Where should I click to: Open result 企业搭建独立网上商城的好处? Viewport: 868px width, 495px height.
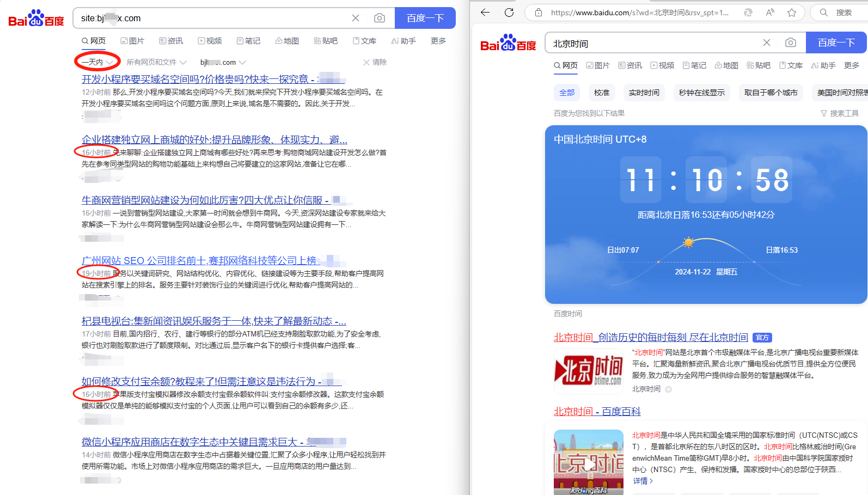(x=215, y=139)
